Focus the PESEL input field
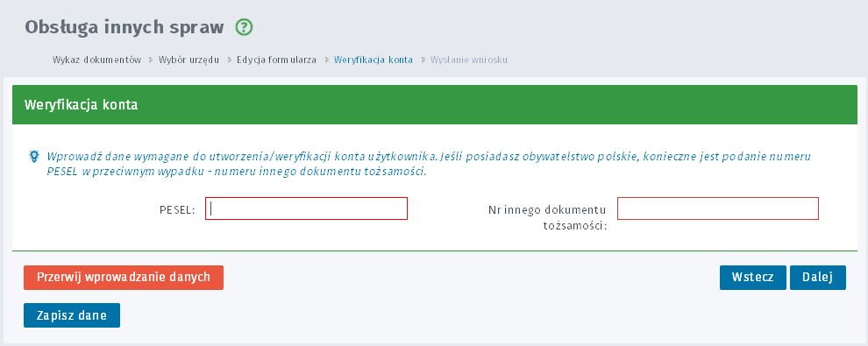The height and width of the screenshot is (346, 868). [x=306, y=208]
